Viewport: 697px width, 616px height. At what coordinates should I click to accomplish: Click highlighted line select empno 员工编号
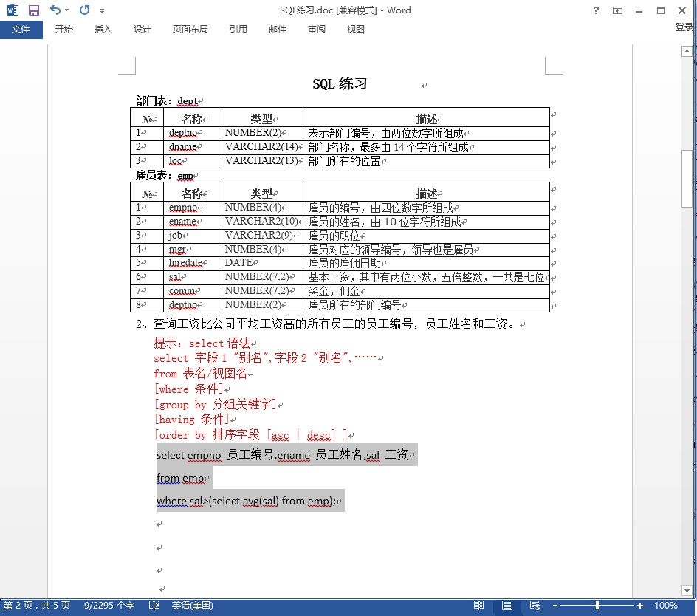283,455
